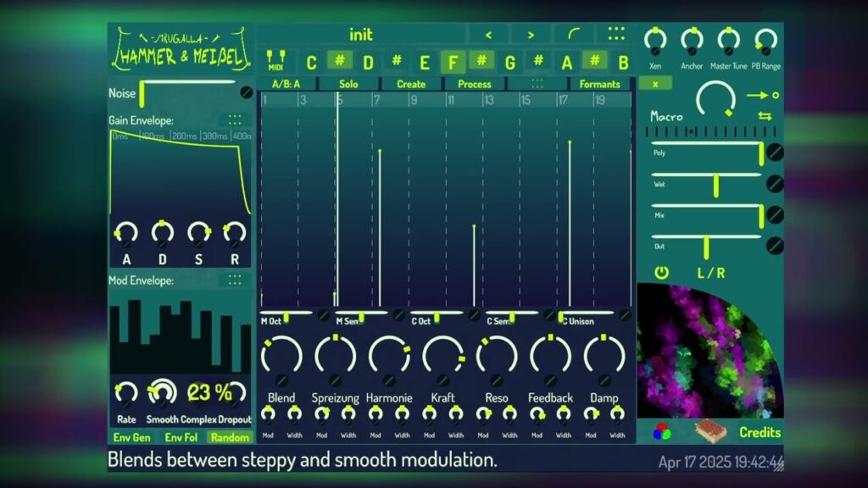This screenshot has width=868, height=488.
Task: Open the Gain Envelope dots menu
Action: point(235,119)
